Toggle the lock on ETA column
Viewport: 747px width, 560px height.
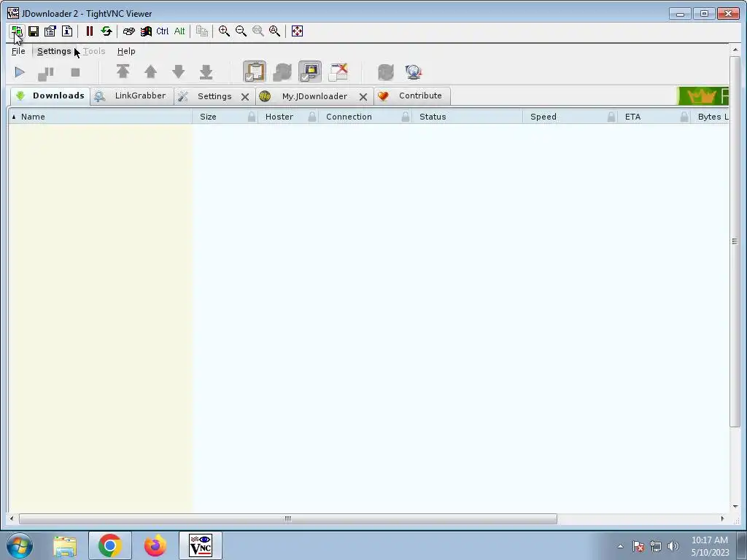point(684,117)
